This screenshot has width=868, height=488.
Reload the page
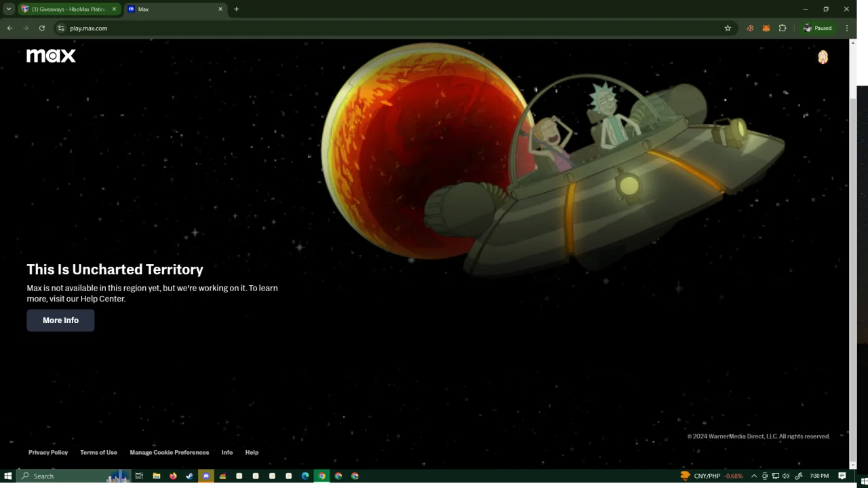pos(42,29)
